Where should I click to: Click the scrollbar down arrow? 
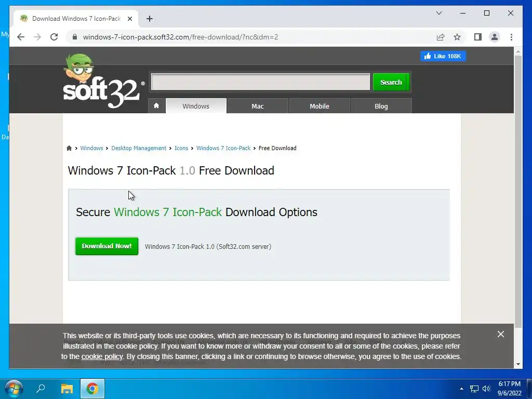(x=518, y=364)
